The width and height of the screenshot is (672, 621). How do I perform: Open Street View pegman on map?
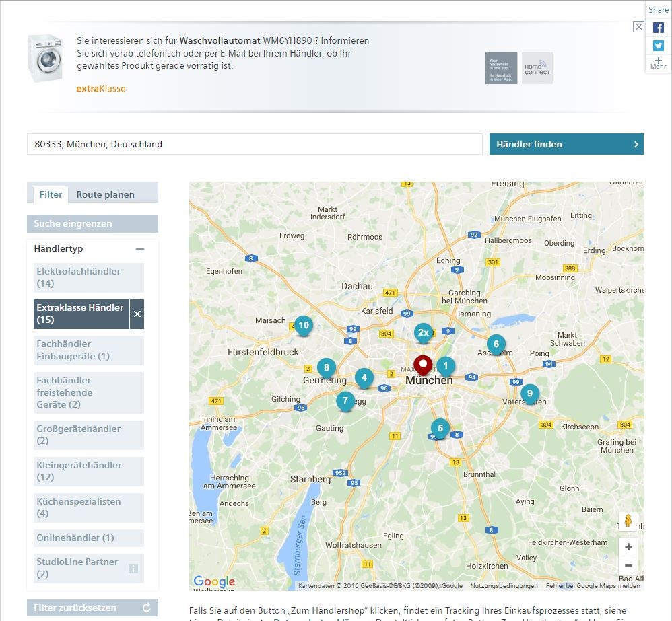pyautogui.click(x=628, y=521)
